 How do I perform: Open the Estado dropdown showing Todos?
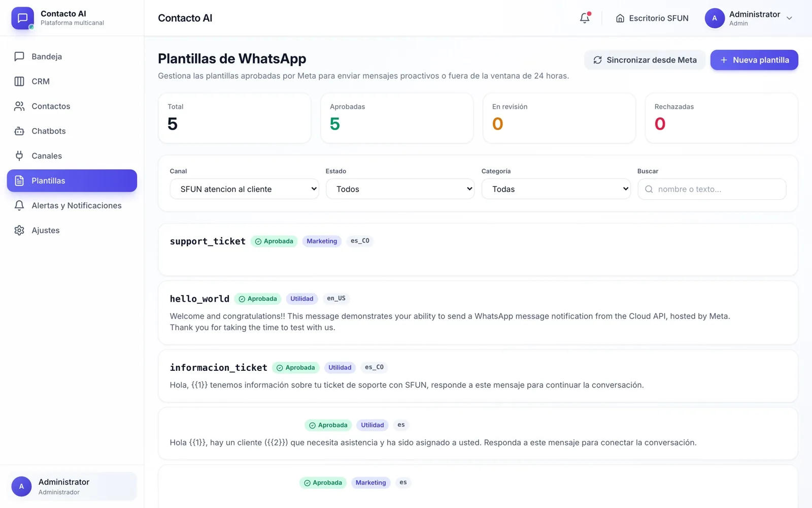coord(400,189)
